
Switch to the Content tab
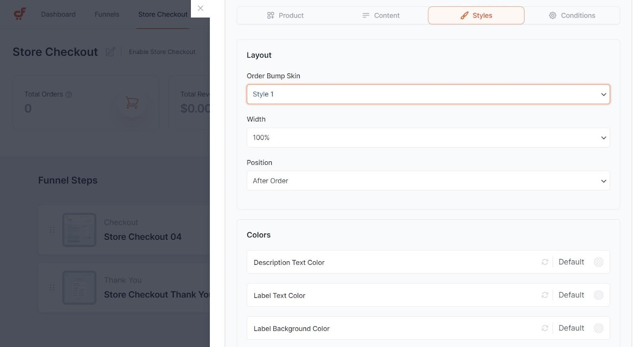[x=381, y=15]
